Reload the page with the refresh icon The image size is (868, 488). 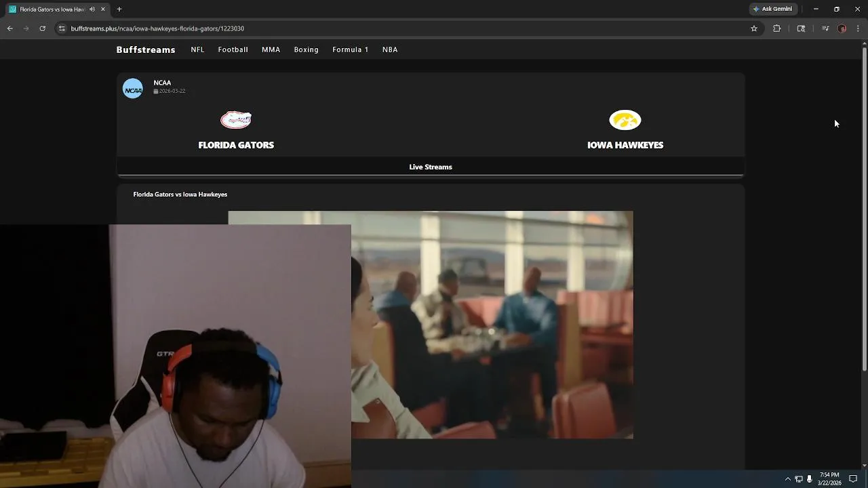[x=43, y=28]
